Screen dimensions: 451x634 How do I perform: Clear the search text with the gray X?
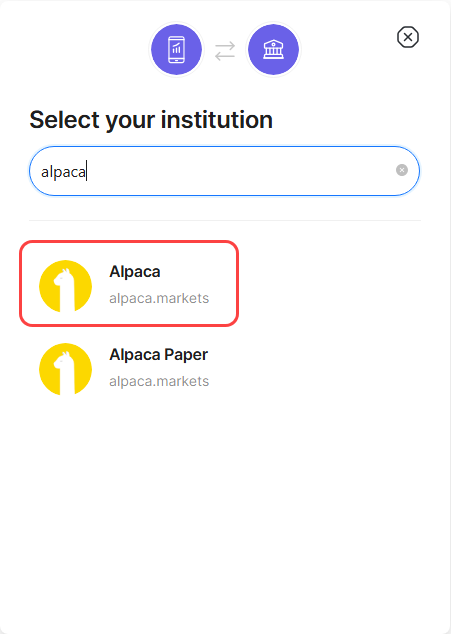(402, 170)
